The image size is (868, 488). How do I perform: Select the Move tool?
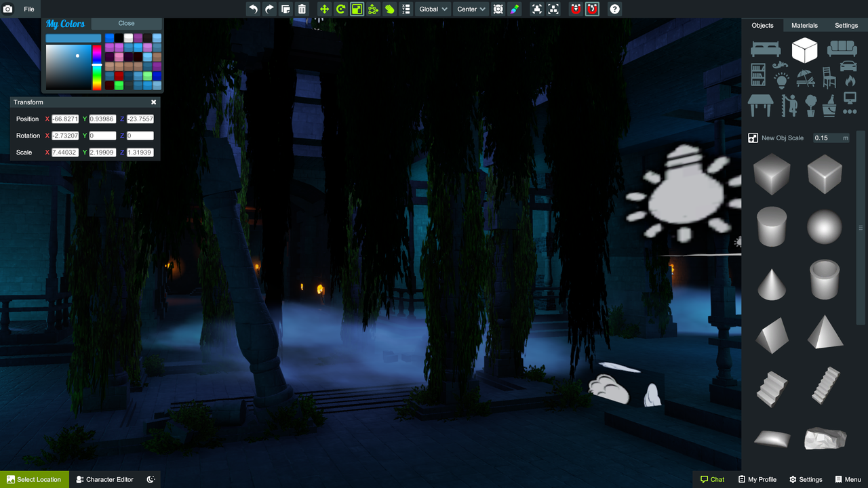pos(324,9)
